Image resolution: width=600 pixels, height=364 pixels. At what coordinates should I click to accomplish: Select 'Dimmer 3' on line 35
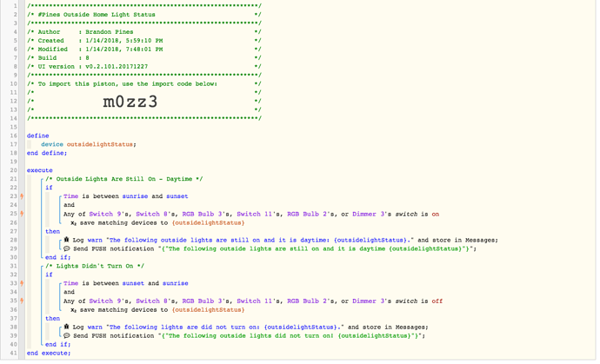click(369, 301)
